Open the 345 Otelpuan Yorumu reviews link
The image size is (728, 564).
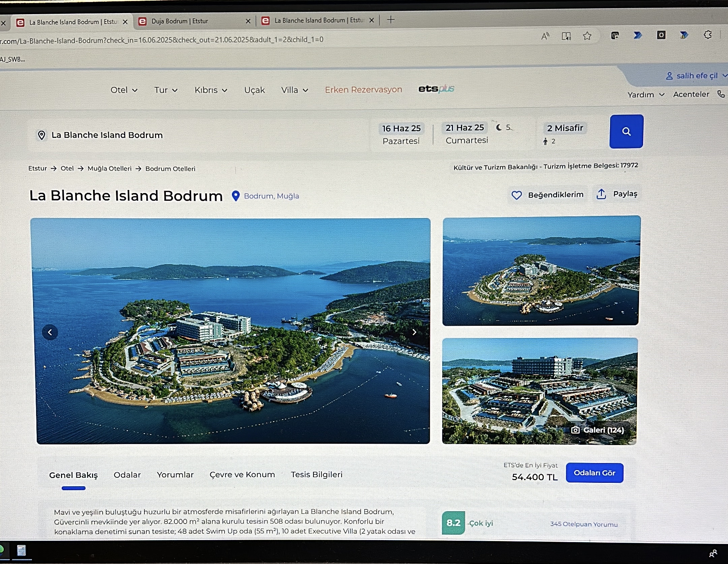tap(584, 524)
